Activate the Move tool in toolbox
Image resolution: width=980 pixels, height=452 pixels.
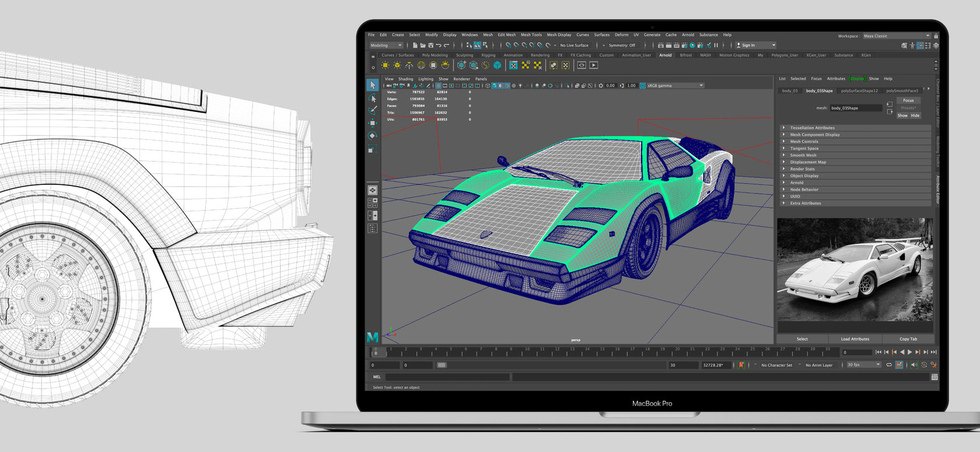coord(372,122)
